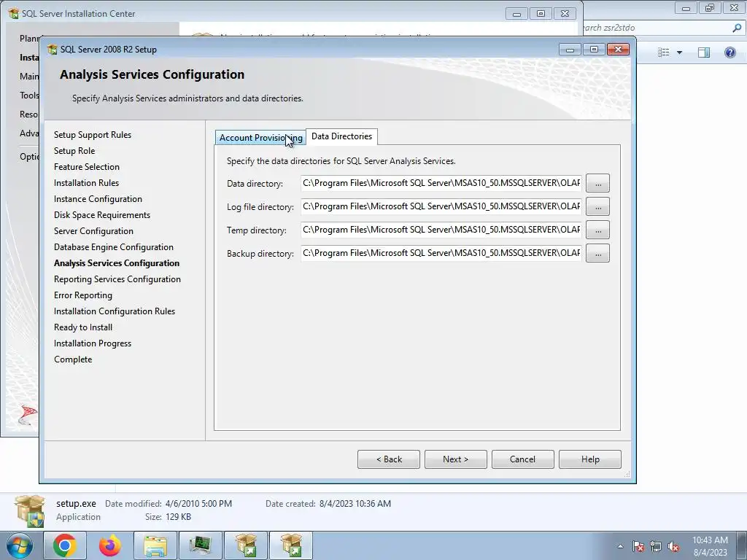Click Server Configuration step
Viewport: 747px width, 560px height.
coord(93,231)
